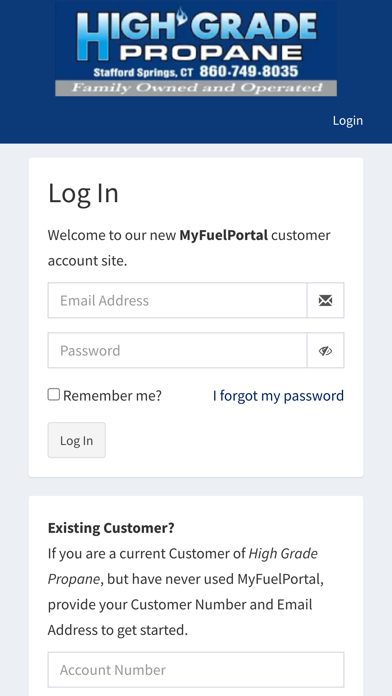Click the "Log In" heading text
392x696 pixels.
[x=83, y=193]
